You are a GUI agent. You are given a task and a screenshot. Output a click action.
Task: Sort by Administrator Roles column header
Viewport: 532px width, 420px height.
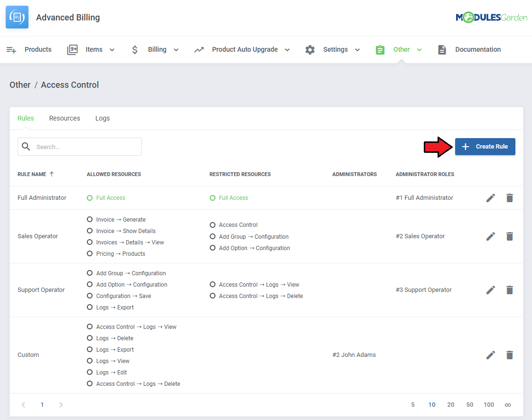(425, 174)
